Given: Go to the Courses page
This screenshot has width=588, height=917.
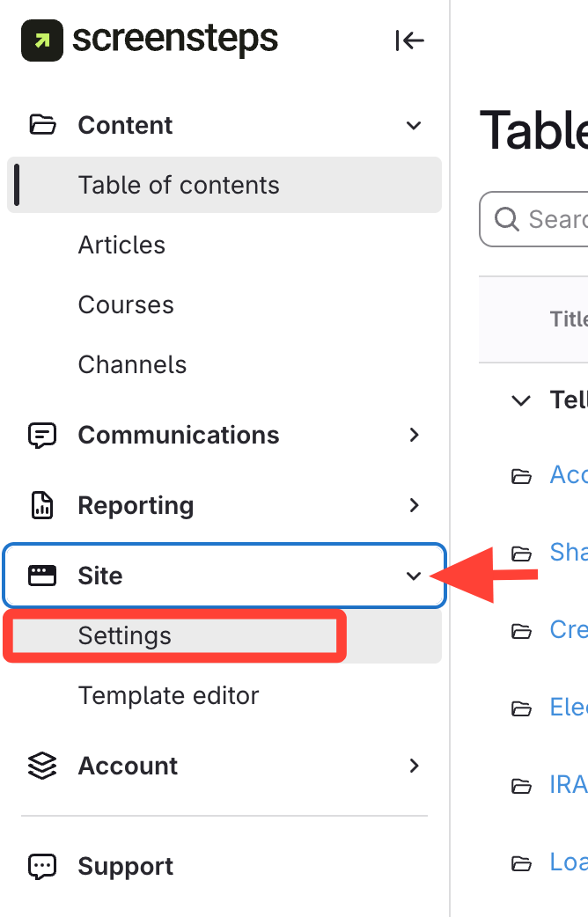Looking at the screenshot, I should (126, 304).
